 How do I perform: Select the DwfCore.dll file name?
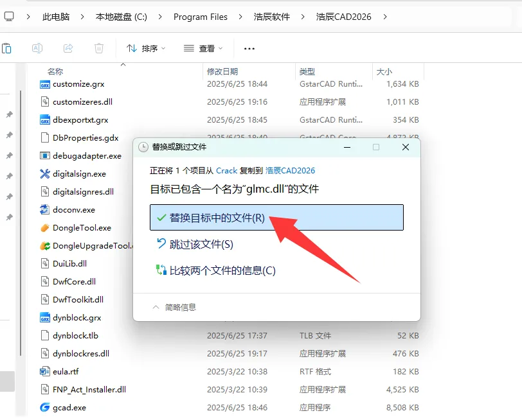click(x=74, y=282)
